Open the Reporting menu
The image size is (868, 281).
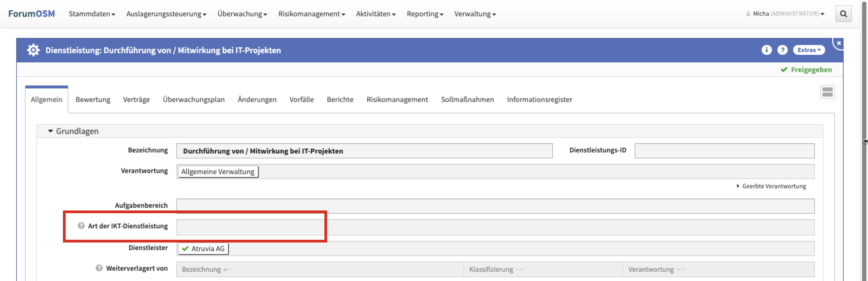(425, 14)
